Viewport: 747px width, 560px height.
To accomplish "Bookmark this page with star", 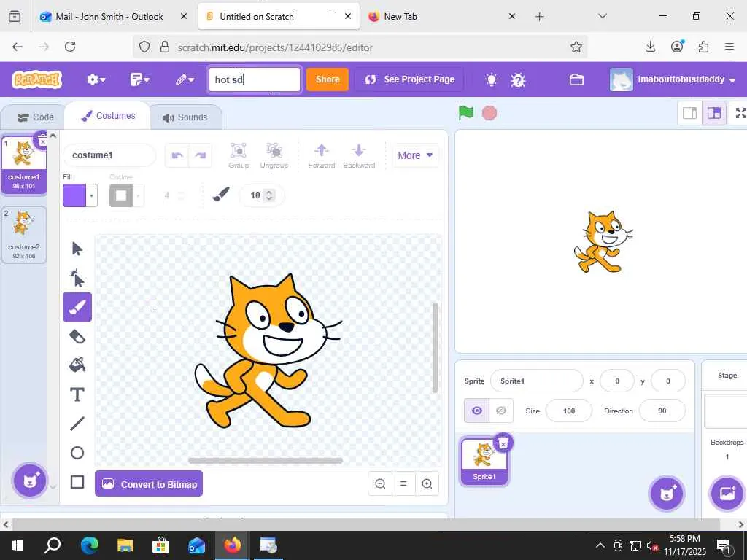I will click(576, 47).
